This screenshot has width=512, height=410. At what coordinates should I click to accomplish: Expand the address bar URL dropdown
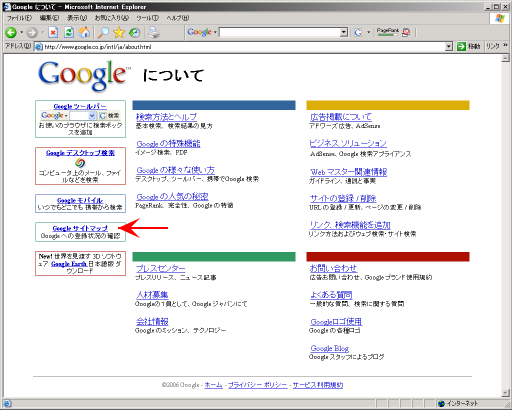coord(449,47)
